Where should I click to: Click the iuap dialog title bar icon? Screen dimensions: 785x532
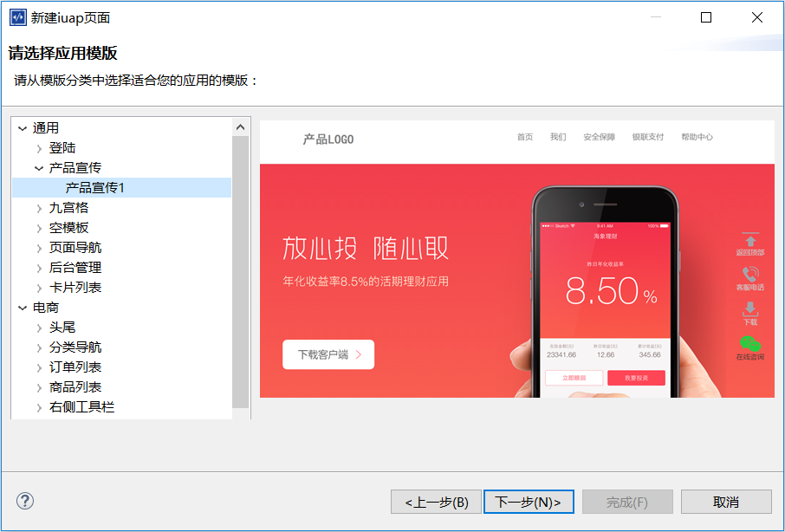tap(17, 17)
